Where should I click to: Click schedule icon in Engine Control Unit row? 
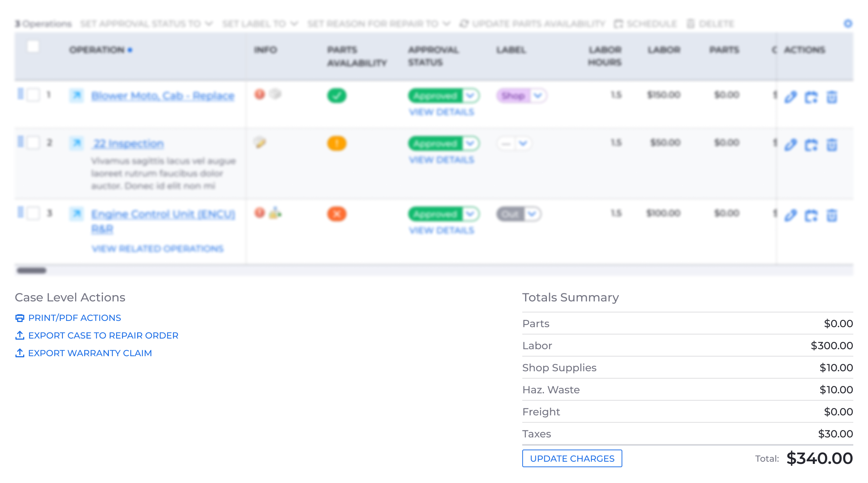tap(811, 215)
